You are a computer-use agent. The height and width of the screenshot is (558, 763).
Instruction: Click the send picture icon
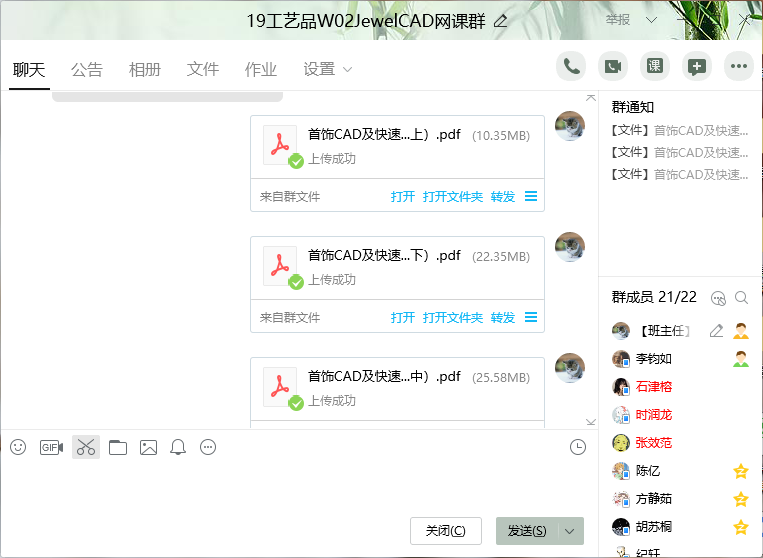tap(148, 447)
